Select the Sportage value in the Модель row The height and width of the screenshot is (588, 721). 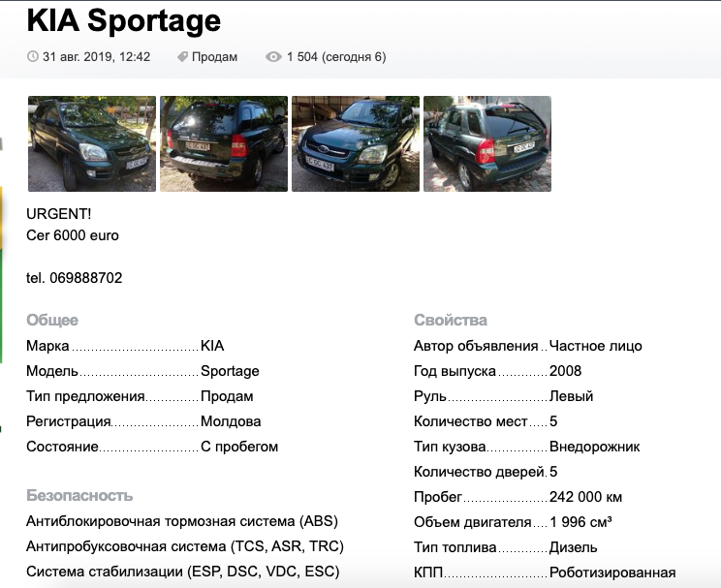click(230, 371)
